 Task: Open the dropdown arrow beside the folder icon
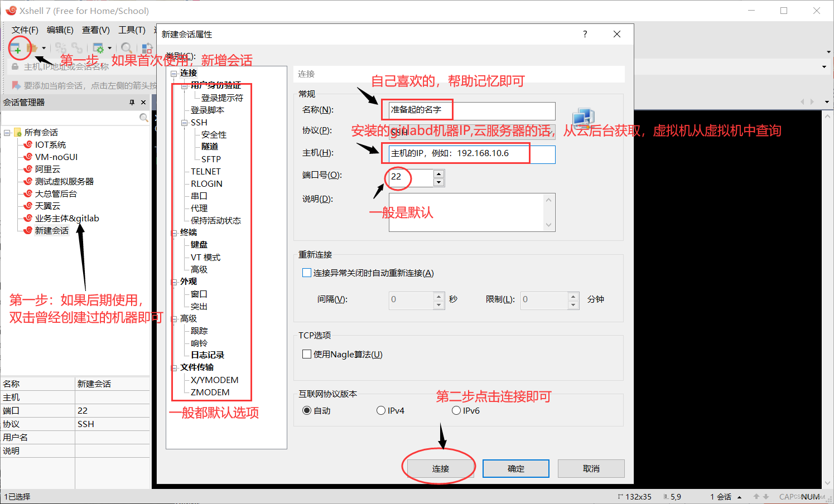(44, 49)
